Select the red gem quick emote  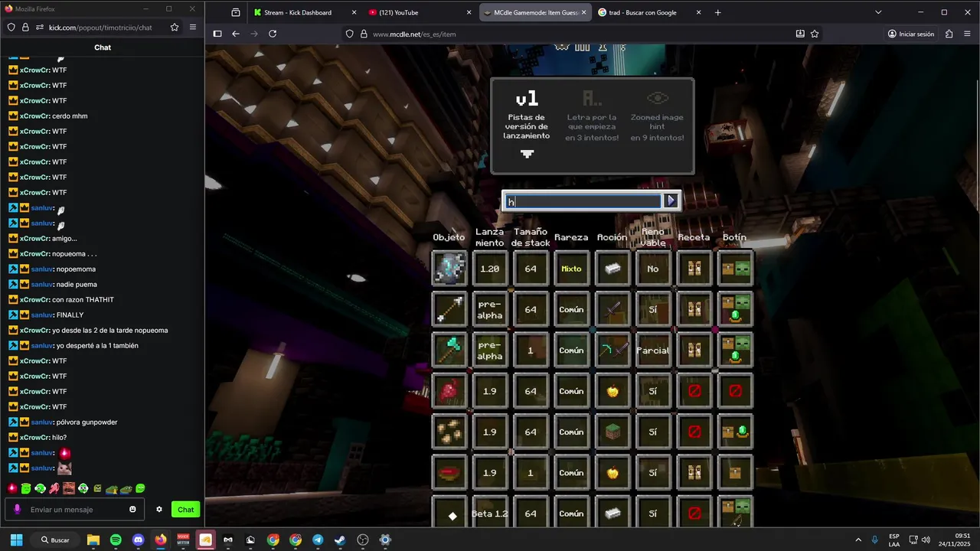click(x=12, y=488)
